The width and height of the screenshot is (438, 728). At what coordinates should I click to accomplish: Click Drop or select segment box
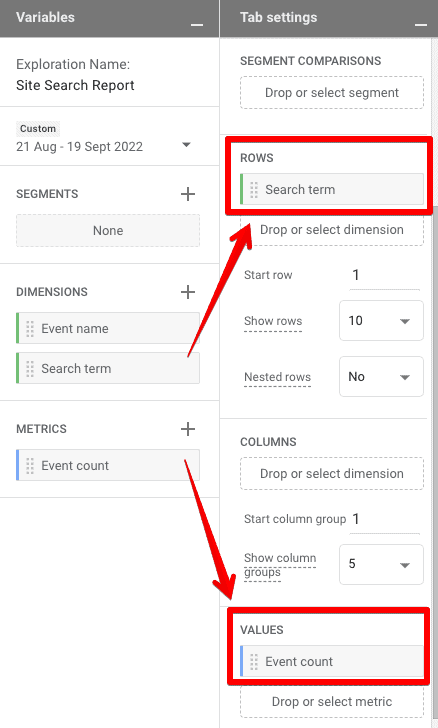[332, 93]
